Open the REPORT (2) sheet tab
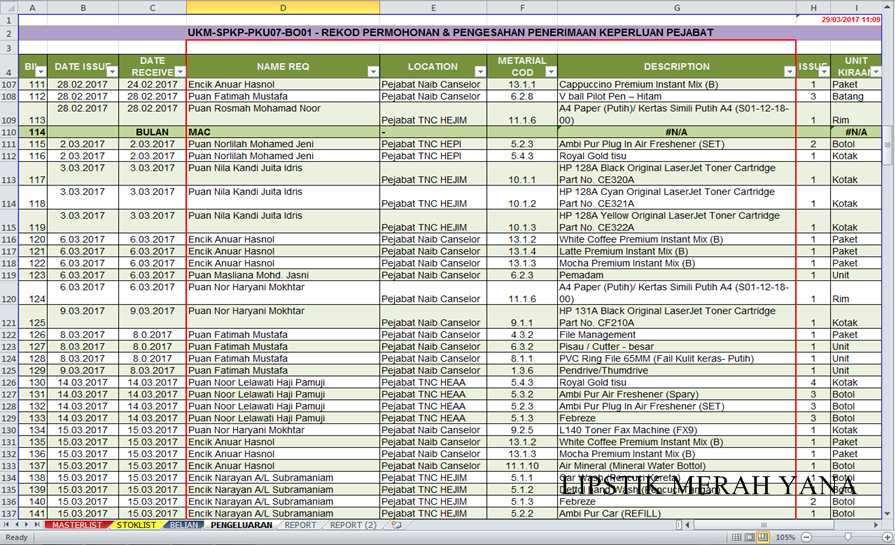 click(353, 525)
